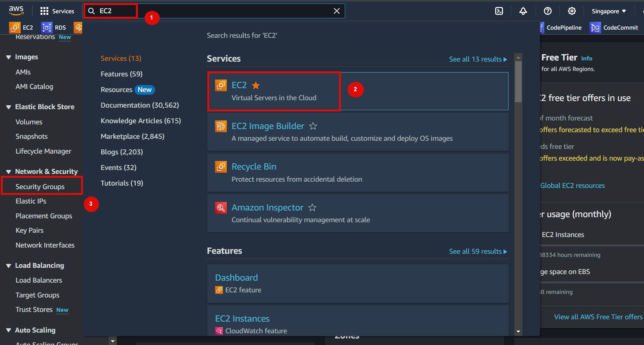Open Network Interfaces in the sidebar
644x345 pixels.
[x=45, y=245]
